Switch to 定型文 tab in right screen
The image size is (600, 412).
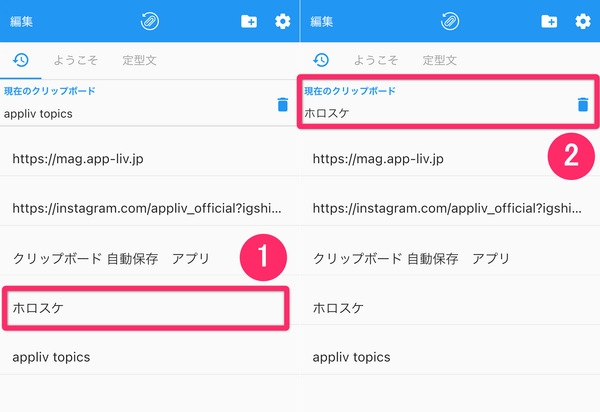(x=440, y=60)
